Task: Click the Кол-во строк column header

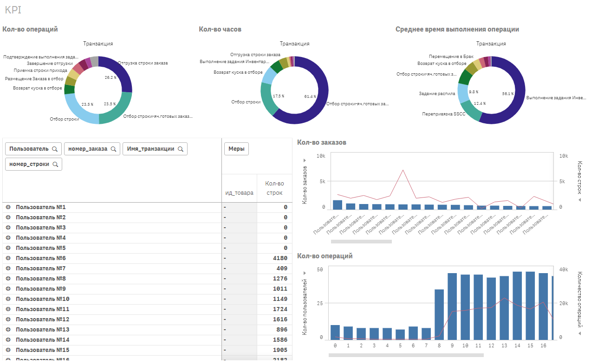Action: [x=274, y=188]
